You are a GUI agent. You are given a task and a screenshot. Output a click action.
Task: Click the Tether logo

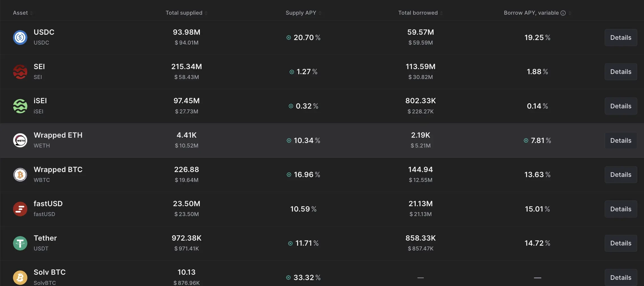[x=20, y=243]
